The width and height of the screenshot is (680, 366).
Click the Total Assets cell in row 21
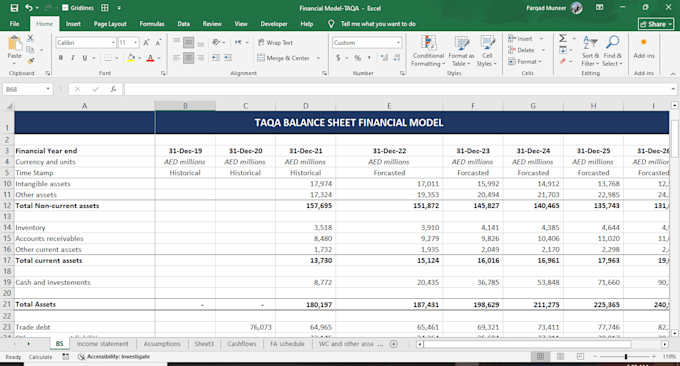(x=85, y=304)
